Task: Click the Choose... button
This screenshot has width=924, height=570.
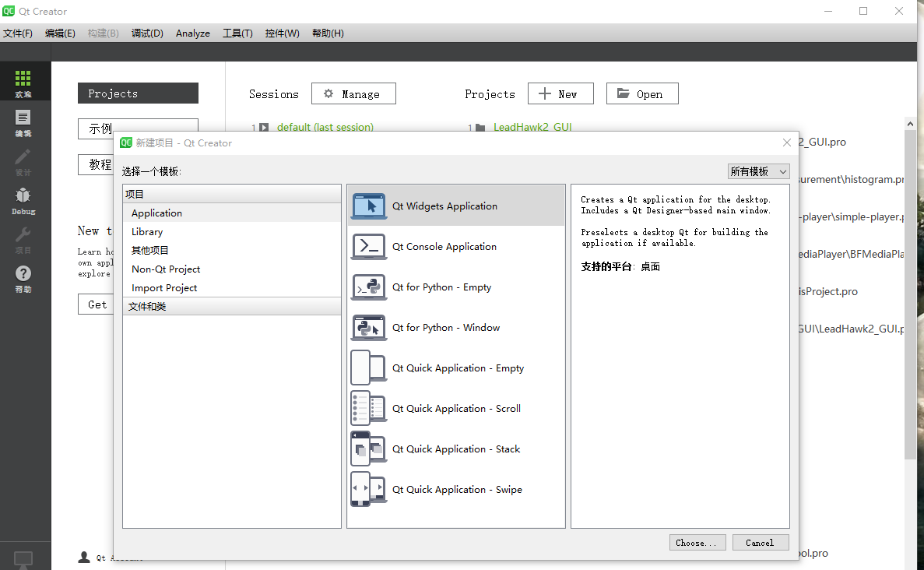Action: click(x=696, y=543)
